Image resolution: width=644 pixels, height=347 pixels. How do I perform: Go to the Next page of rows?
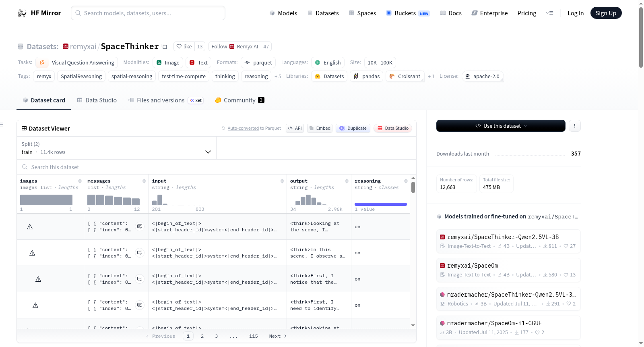point(278,336)
